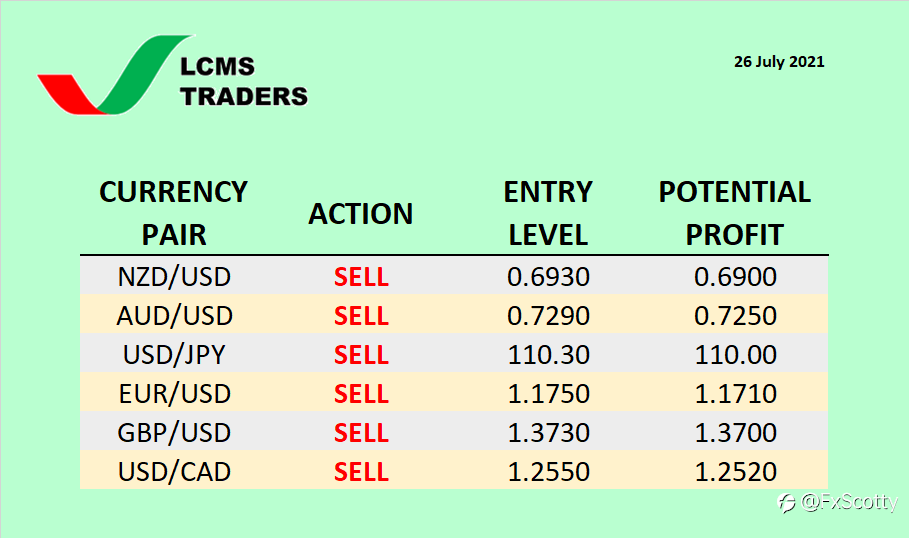The height and width of the screenshot is (538, 909).
Task: Click the Weibo icon beside @FxScotty
Action: (x=787, y=502)
